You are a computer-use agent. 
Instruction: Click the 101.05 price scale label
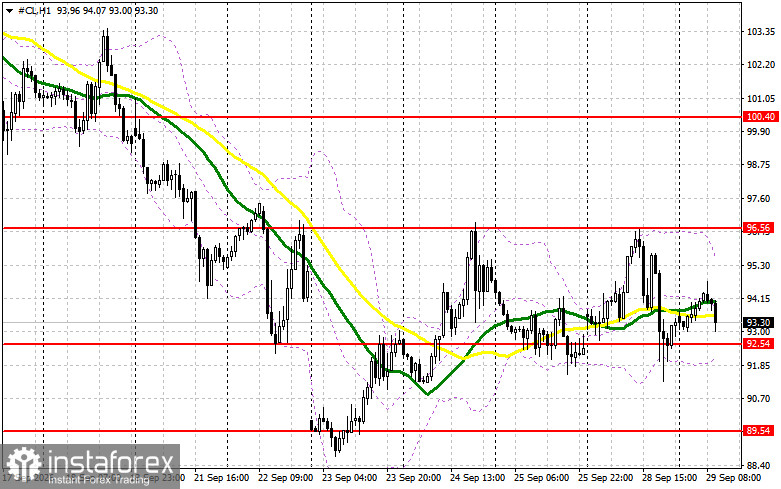coord(761,99)
